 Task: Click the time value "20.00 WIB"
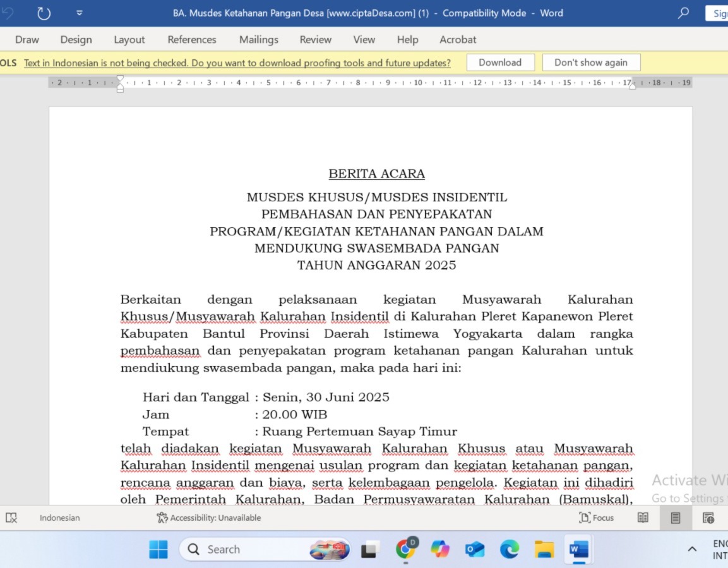[295, 415]
